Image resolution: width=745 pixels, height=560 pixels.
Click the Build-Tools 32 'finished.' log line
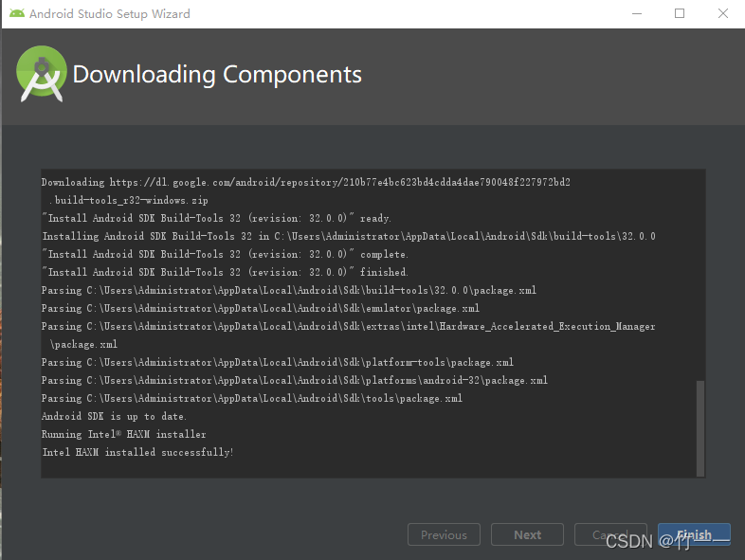coord(225,272)
